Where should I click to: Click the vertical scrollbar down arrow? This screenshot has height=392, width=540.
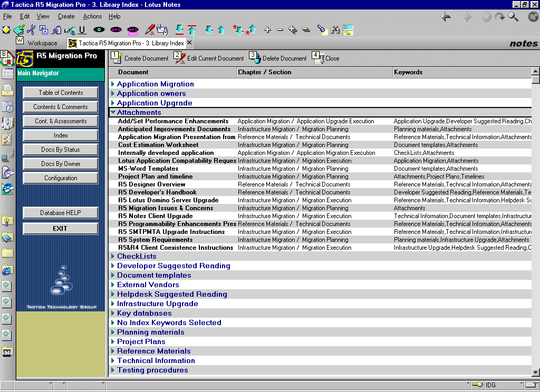click(536, 372)
